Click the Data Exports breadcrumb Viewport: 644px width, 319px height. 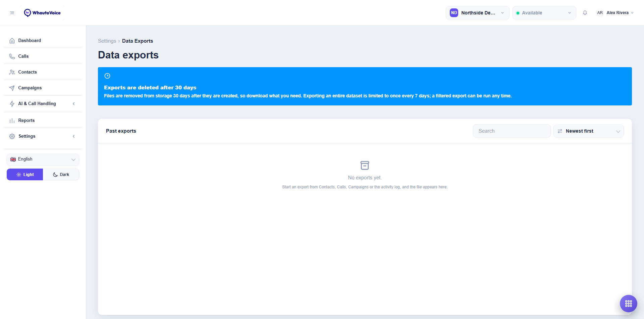coord(138,41)
